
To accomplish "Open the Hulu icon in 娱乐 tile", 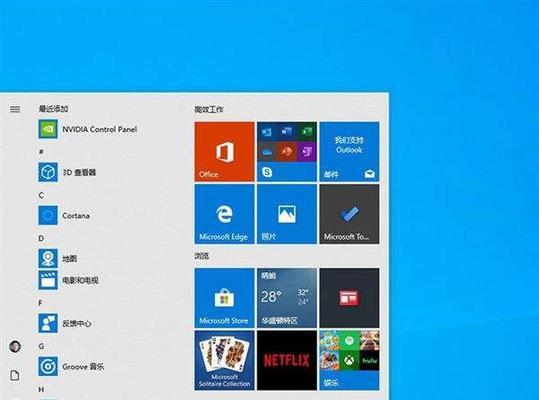I will [369, 360].
